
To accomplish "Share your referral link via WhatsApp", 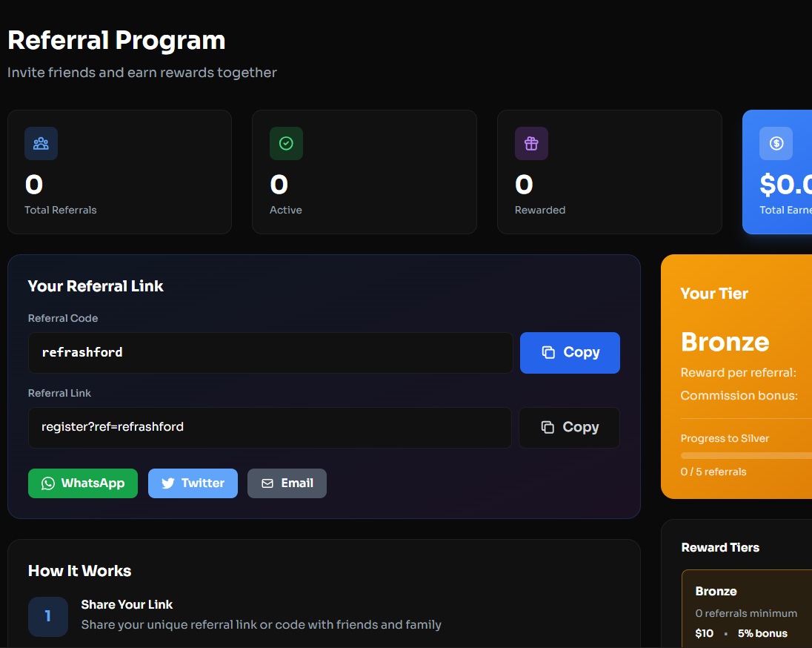I will tap(82, 483).
